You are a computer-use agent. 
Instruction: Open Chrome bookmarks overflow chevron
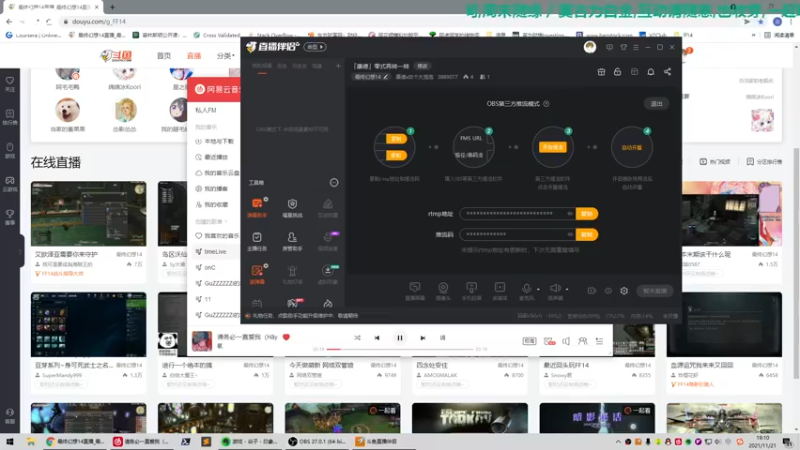(754, 35)
